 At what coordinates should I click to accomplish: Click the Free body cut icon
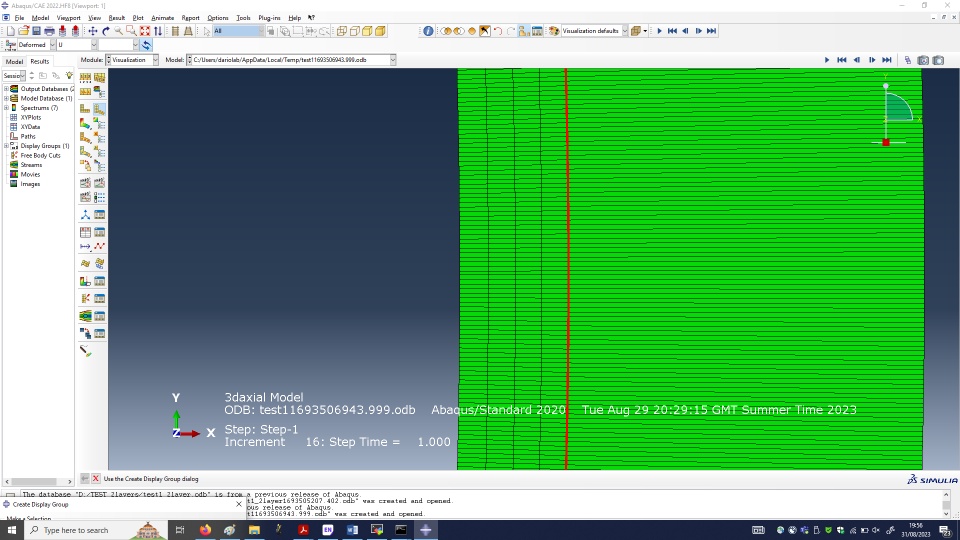85,299
